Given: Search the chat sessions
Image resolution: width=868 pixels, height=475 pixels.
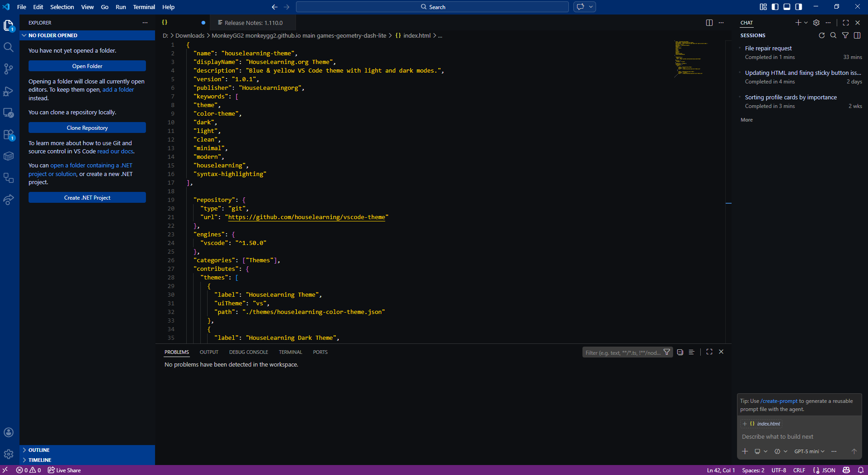Looking at the screenshot, I should 833,35.
